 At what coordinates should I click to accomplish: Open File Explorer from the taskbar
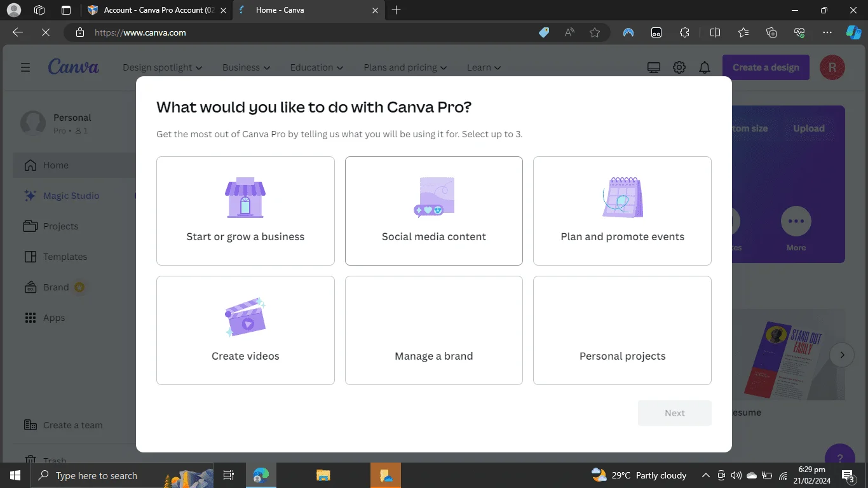[323, 475]
